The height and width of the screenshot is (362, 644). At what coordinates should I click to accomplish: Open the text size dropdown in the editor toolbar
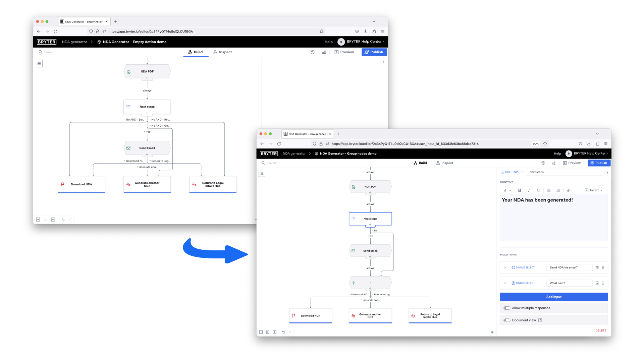click(x=507, y=190)
